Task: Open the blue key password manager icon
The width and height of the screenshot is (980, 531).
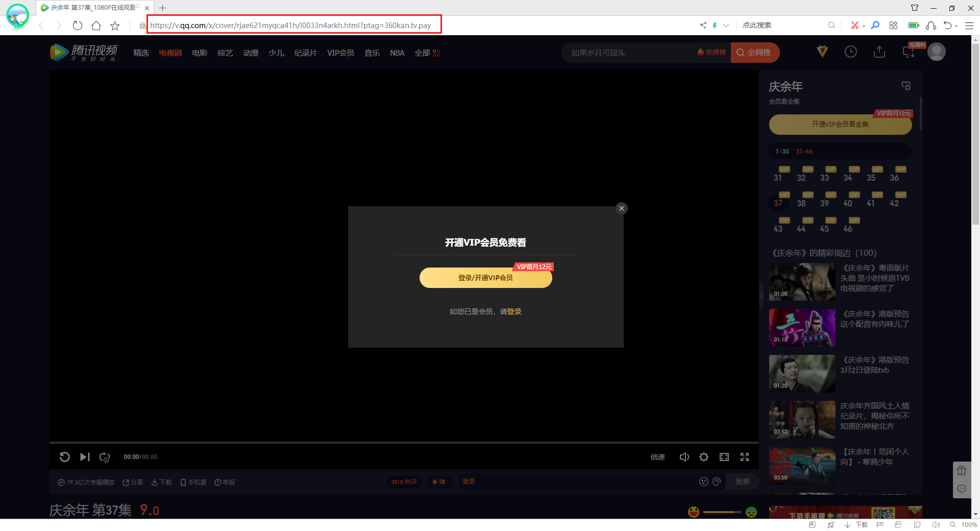Action: [875, 25]
